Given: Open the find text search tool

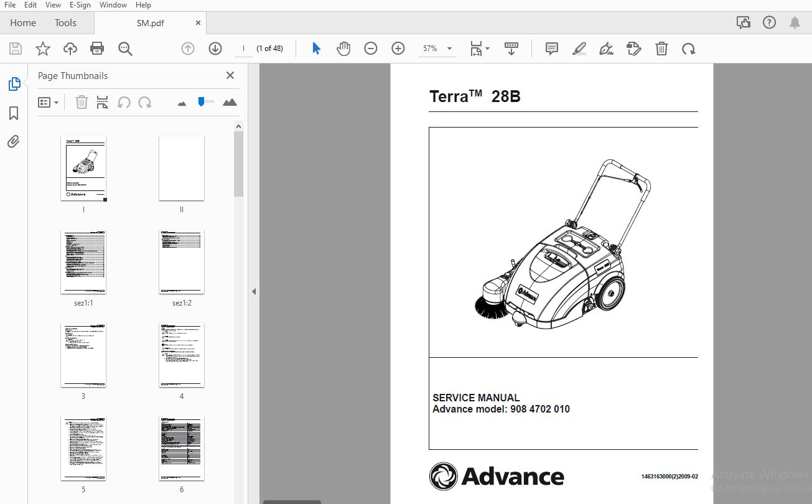Looking at the screenshot, I should (125, 49).
